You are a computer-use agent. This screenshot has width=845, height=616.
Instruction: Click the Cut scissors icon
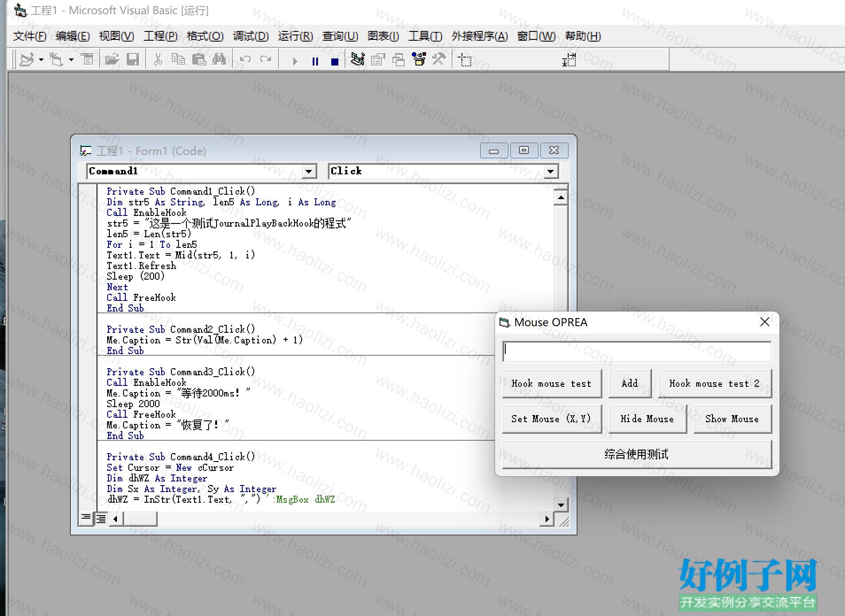click(158, 59)
